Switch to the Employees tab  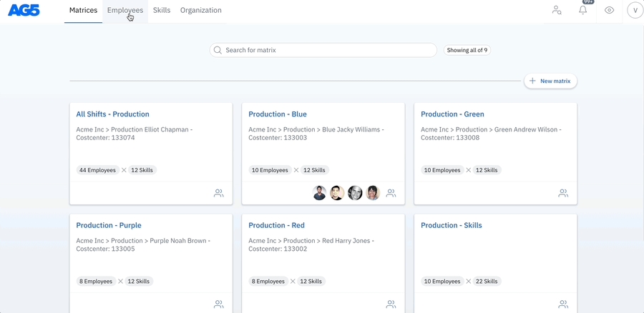pos(125,11)
